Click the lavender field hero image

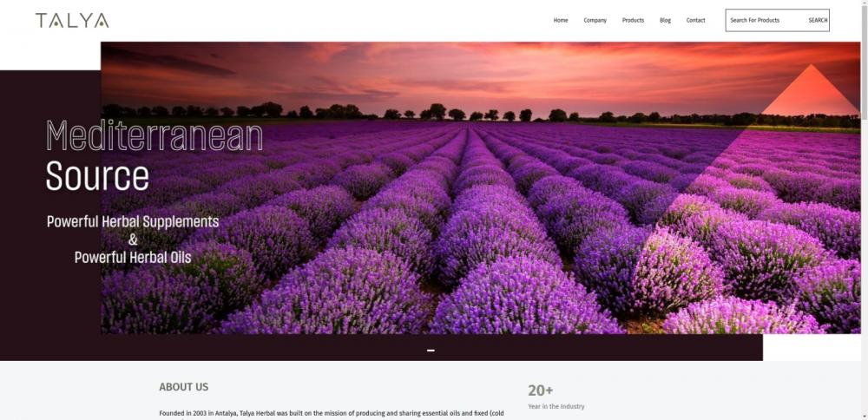[481, 188]
